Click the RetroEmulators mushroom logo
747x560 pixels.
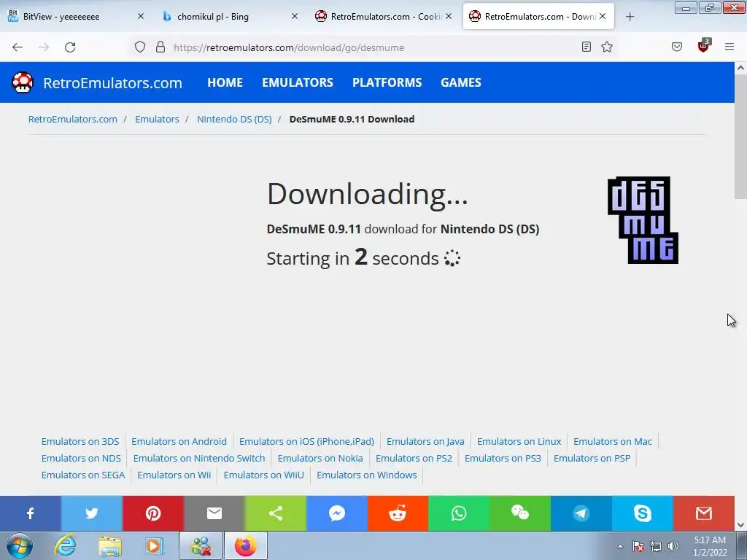pos(23,82)
